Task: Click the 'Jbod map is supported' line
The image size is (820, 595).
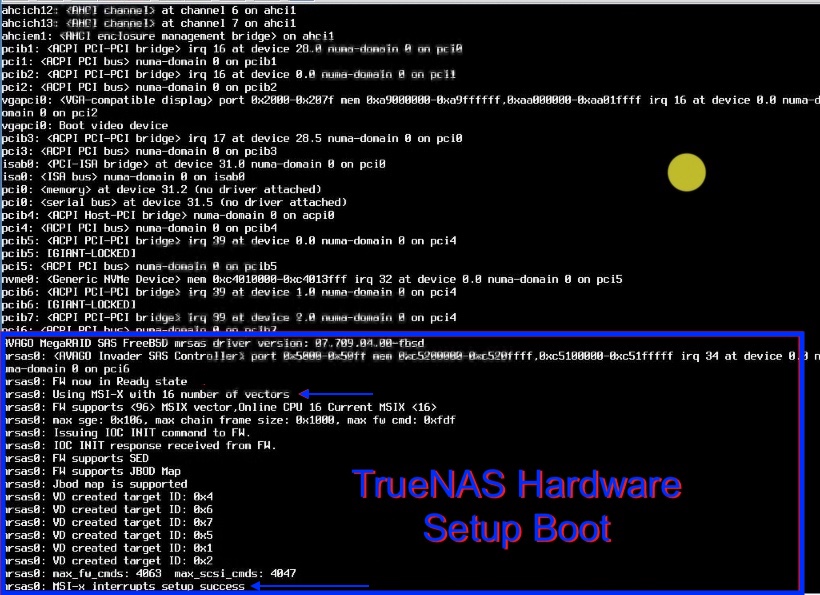Action: point(96,484)
